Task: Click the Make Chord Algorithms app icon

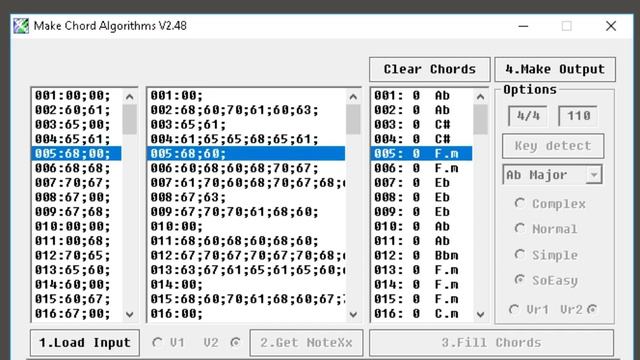Action: click(21, 26)
